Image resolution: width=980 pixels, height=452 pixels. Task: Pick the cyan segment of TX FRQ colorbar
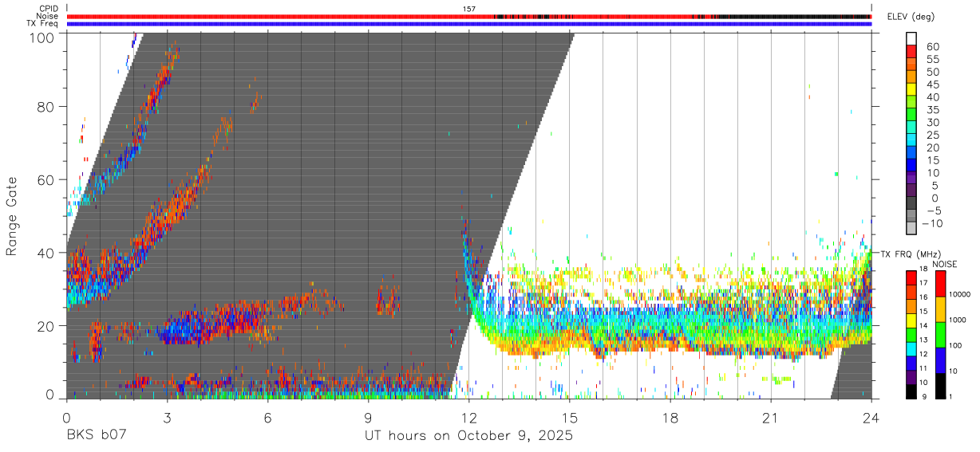(x=911, y=348)
